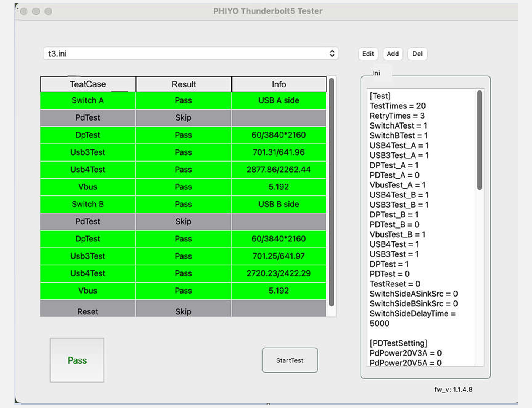The width and height of the screenshot is (532, 408).
Task: Click the Edit button
Action: [x=368, y=54]
